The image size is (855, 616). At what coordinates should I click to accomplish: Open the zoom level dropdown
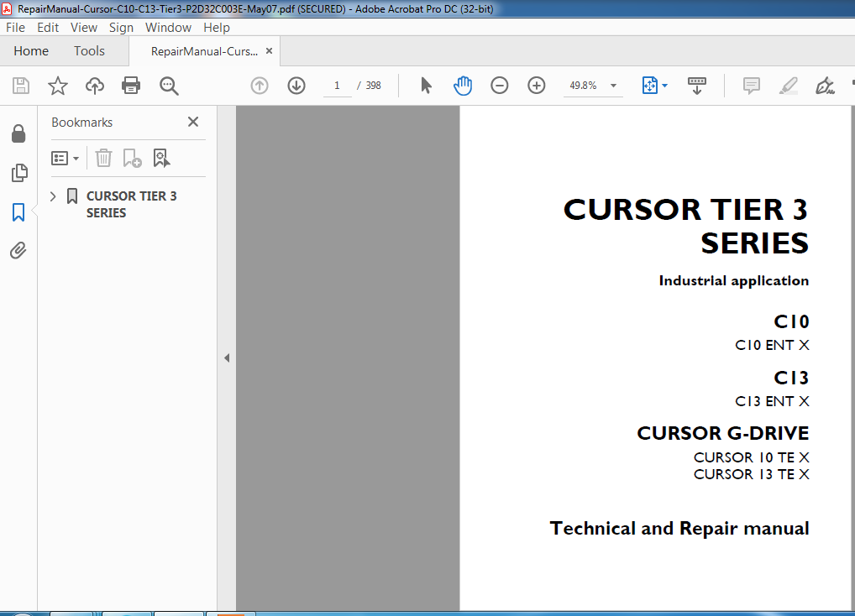pyautogui.click(x=613, y=86)
